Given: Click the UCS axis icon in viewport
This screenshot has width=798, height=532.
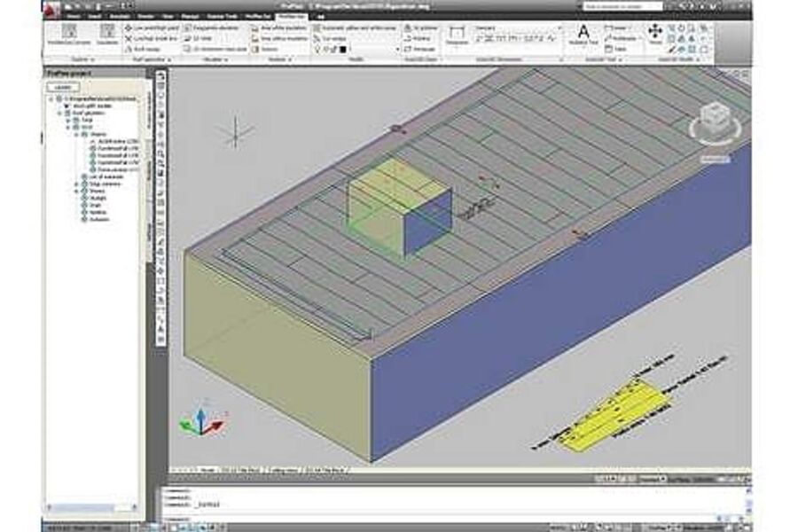Looking at the screenshot, I should tap(200, 422).
